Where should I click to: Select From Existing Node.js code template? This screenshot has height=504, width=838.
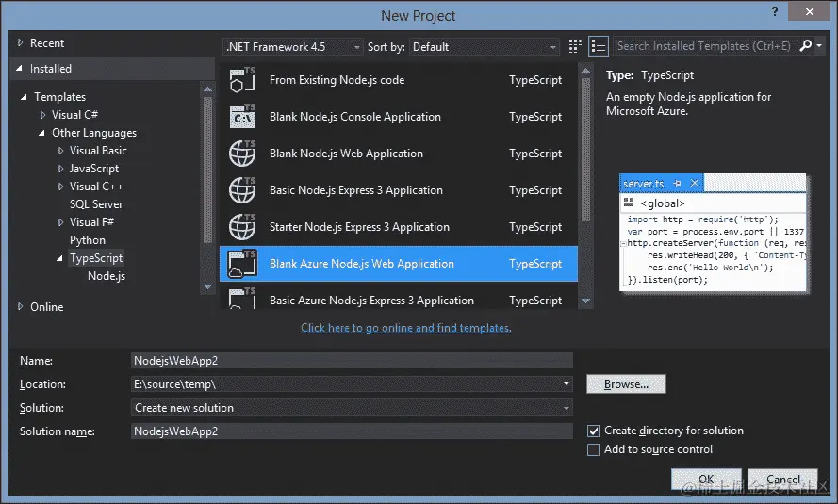(x=399, y=80)
